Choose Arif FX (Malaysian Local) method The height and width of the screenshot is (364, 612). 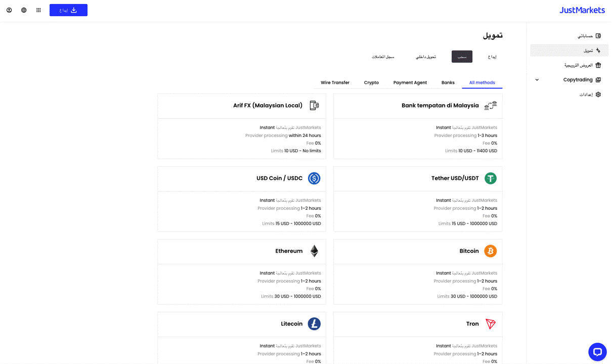pos(268,106)
